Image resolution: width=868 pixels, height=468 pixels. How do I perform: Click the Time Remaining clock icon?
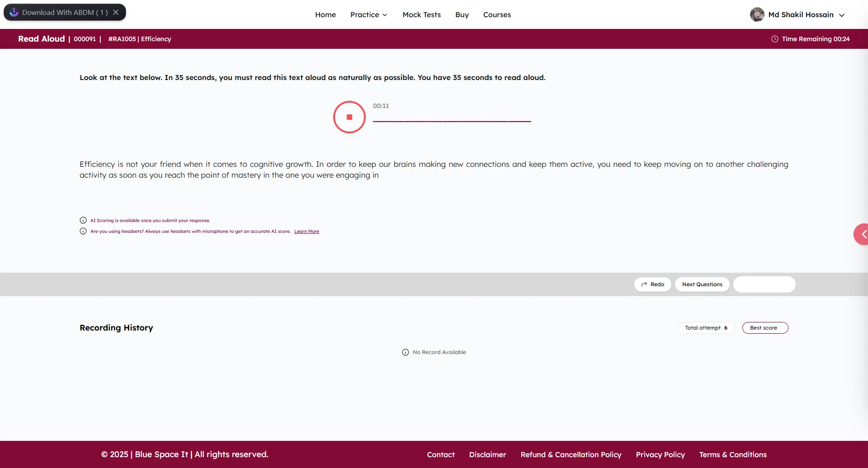774,39
